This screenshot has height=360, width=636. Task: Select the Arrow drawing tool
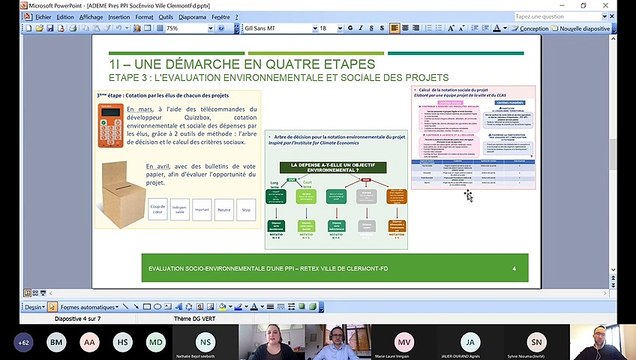tap(136, 307)
